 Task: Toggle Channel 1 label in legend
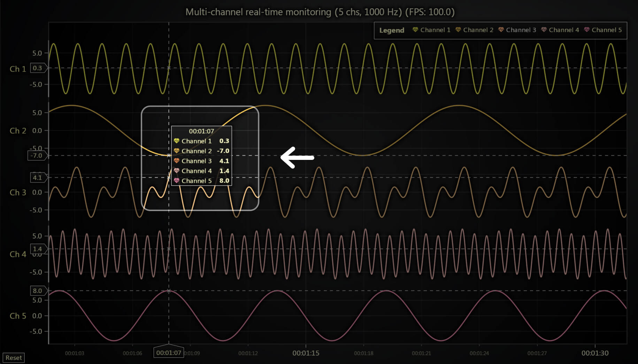click(x=435, y=30)
